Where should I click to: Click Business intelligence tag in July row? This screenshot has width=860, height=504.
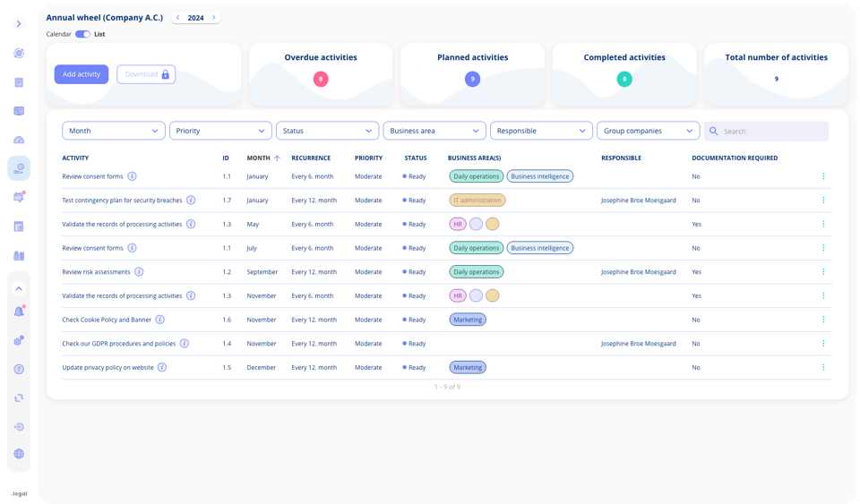click(539, 248)
